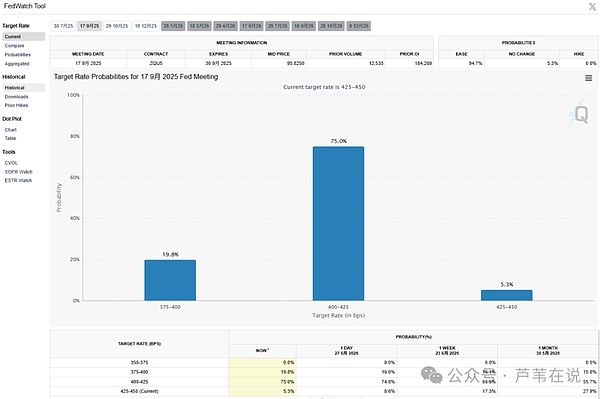Viewport: 600px width, 399px height.
Task: Select the 30 7月25 meeting tab
Action: coord(63,26)
